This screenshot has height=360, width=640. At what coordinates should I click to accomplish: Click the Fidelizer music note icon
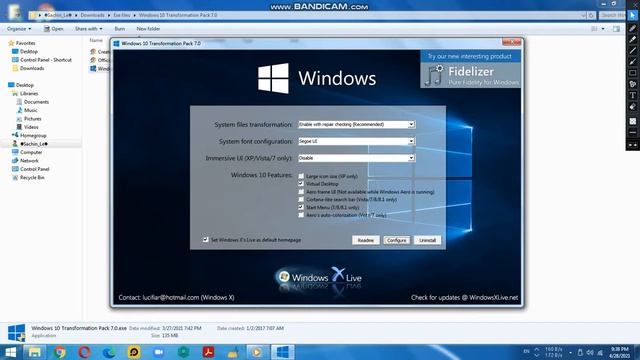[x=433, y=75]
